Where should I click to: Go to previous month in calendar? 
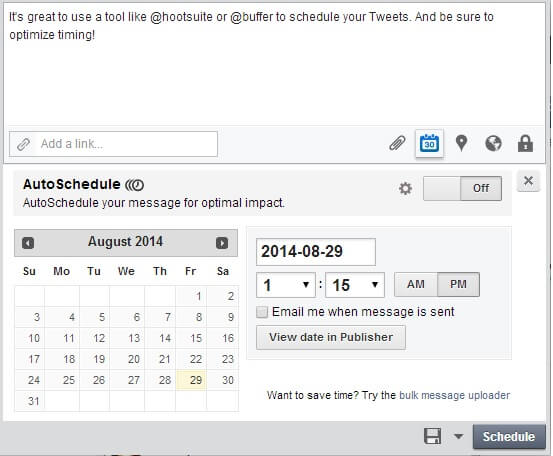click(x=28, y=243)
